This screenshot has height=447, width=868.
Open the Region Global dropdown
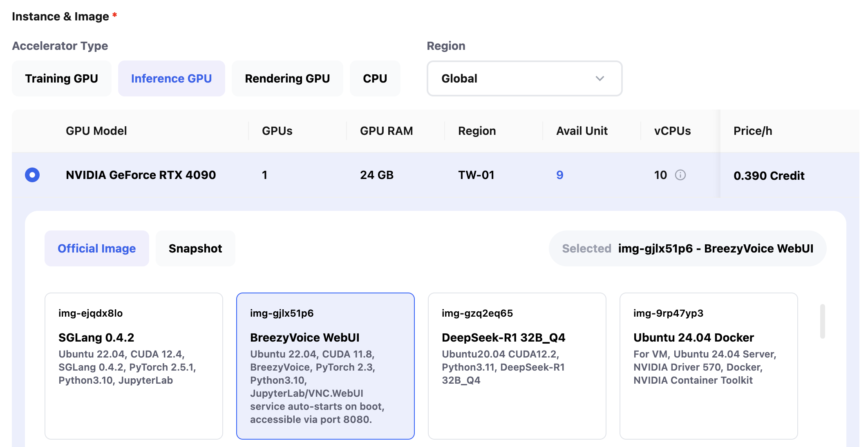click(x=524, y=78)
